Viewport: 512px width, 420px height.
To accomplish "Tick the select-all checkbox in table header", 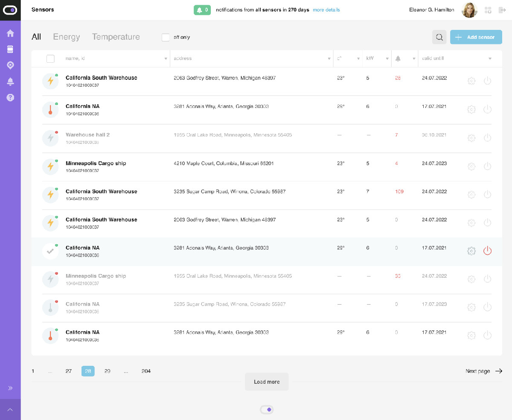I will (50, 58).
